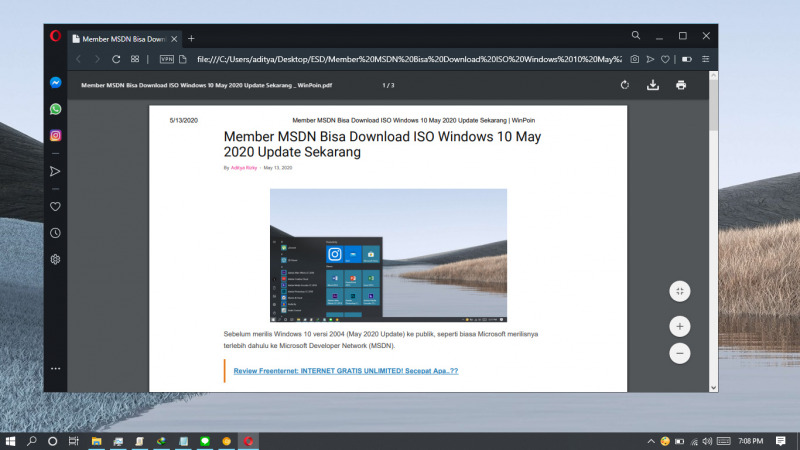Open Review Freenternet INTERNET GRATIS link
Viewport: 800px width, 450px height.
pos(346,371)
